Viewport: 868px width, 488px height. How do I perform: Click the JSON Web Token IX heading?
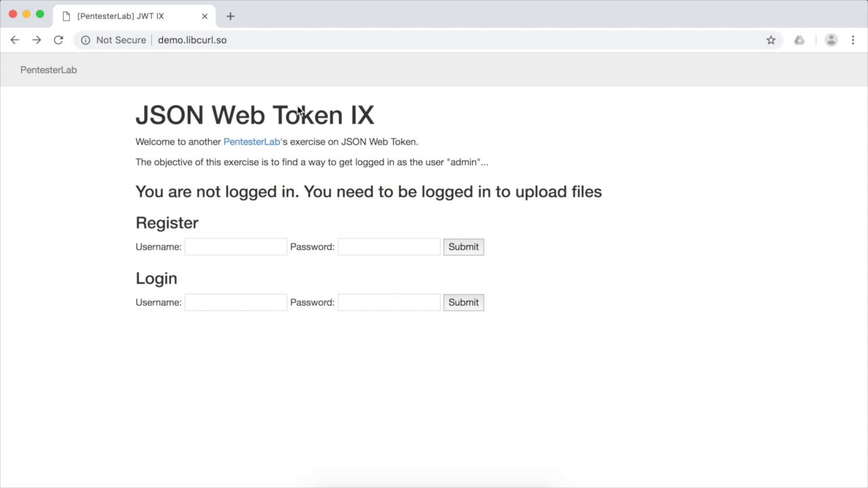[x=255, y=115]
